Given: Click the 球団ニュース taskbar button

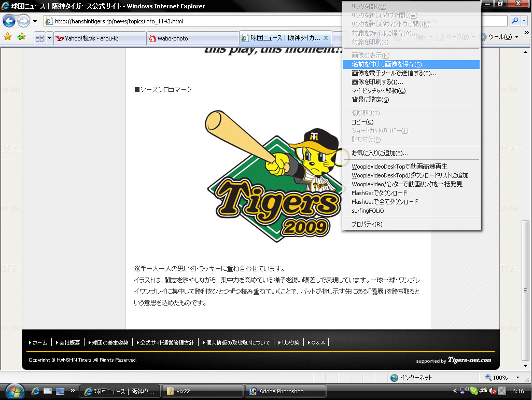Looking at the screenshot, I should [119, 391].
